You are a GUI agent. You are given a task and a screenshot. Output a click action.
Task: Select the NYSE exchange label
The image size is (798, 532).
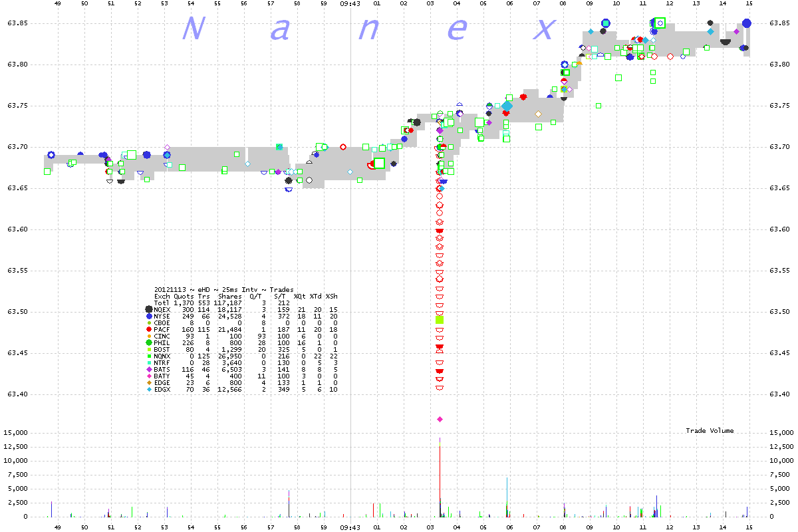tap(162, 316)
